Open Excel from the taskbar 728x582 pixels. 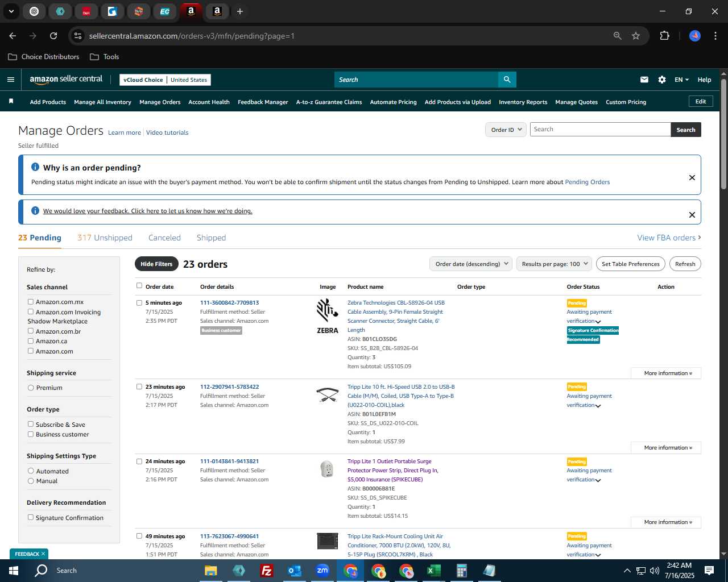pos(433,571)
